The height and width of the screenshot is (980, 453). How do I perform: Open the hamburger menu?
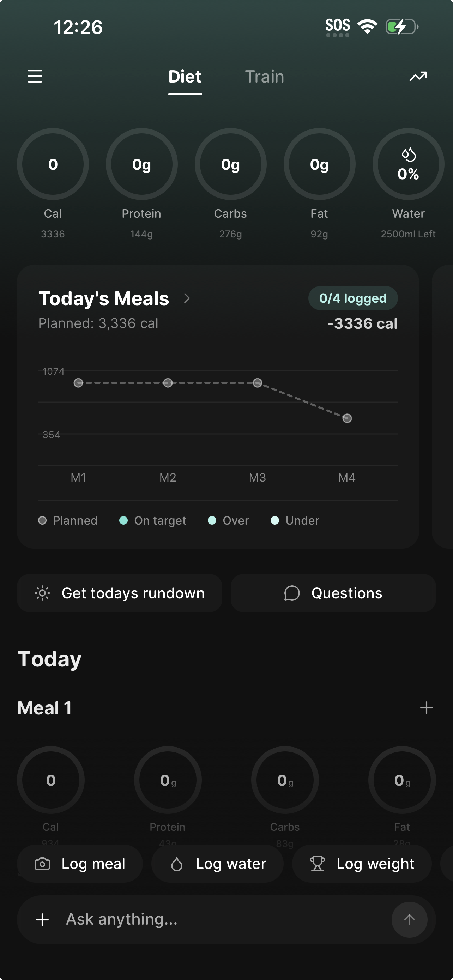35,77
